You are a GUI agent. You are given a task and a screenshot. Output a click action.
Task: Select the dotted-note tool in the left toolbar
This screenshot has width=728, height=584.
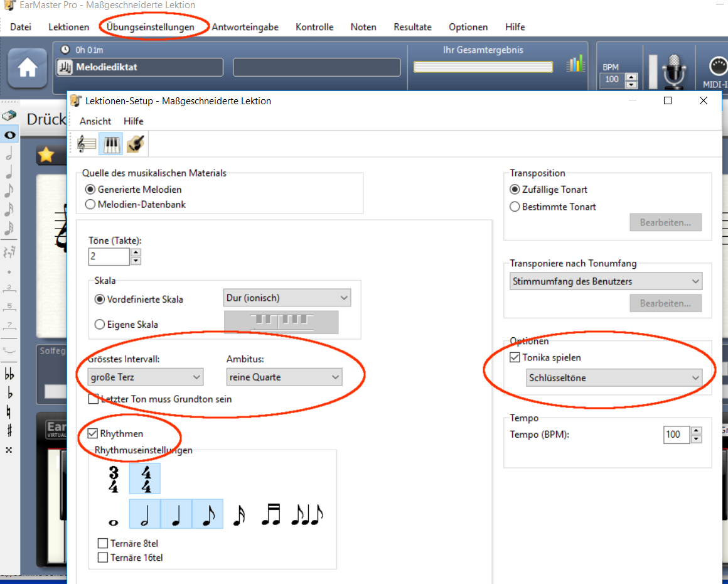(x=9, y=272)
